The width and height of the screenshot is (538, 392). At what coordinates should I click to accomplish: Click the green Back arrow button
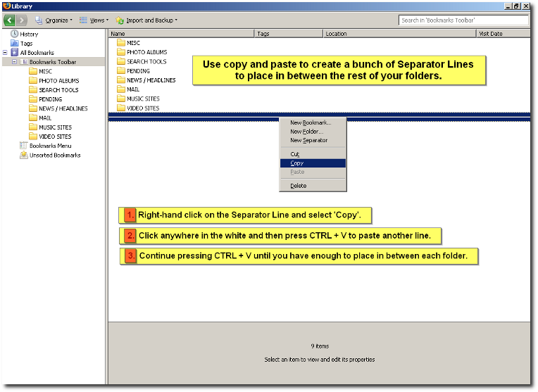pos(10,20)
